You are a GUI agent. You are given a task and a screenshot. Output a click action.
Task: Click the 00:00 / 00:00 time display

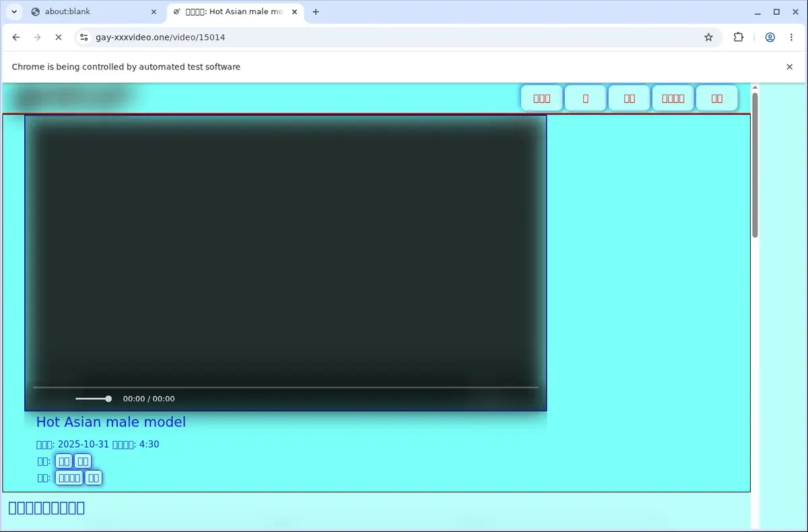tap(149, 399)
